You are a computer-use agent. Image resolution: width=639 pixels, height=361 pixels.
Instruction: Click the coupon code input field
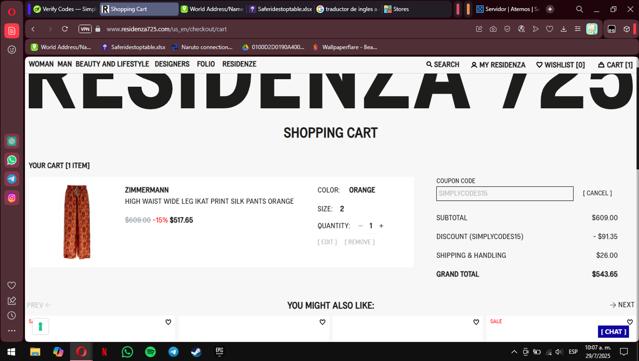tap(505, 194)
